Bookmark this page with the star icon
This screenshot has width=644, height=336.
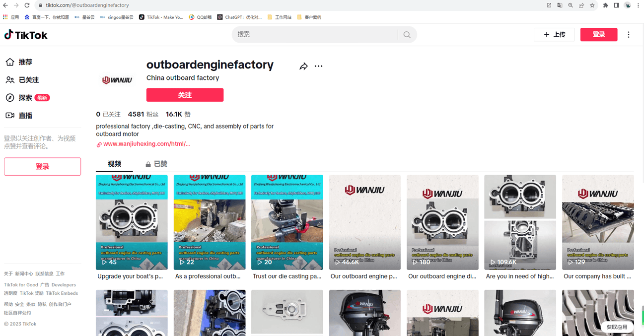(592, 5)
